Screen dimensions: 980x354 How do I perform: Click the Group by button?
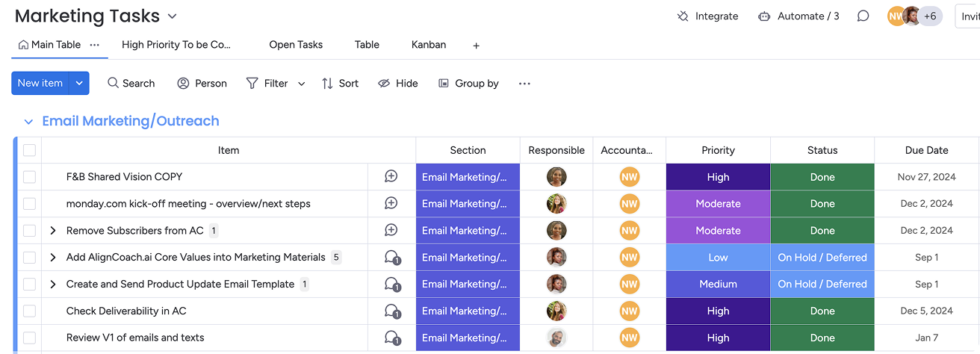tap(468, 83)
